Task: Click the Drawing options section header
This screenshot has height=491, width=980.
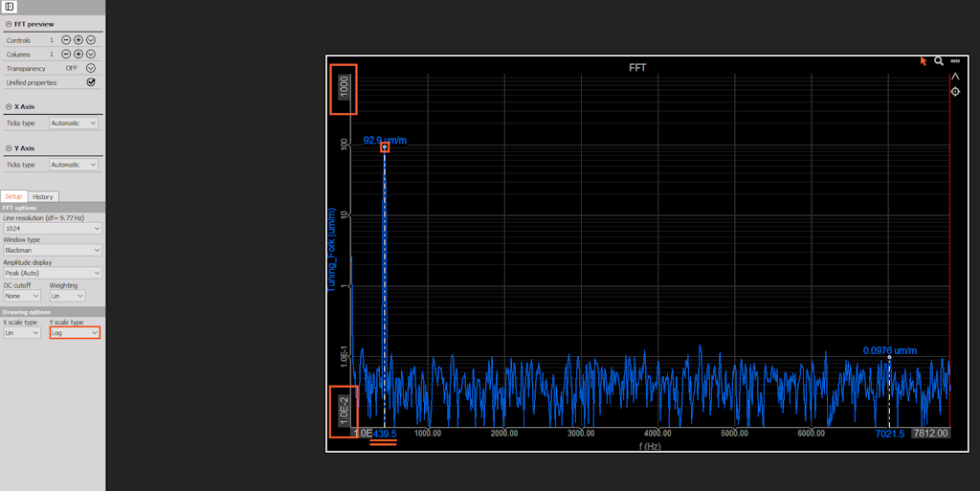Action: point(53,312)
